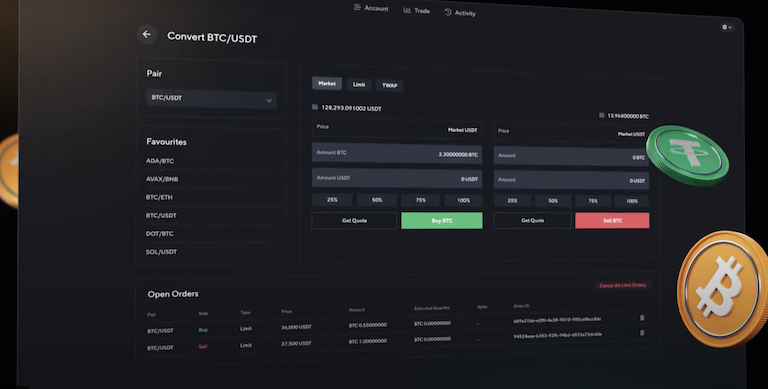The image size is (768, 389).
Task: Choose 100% on the sell side
Action: (632, 201)
